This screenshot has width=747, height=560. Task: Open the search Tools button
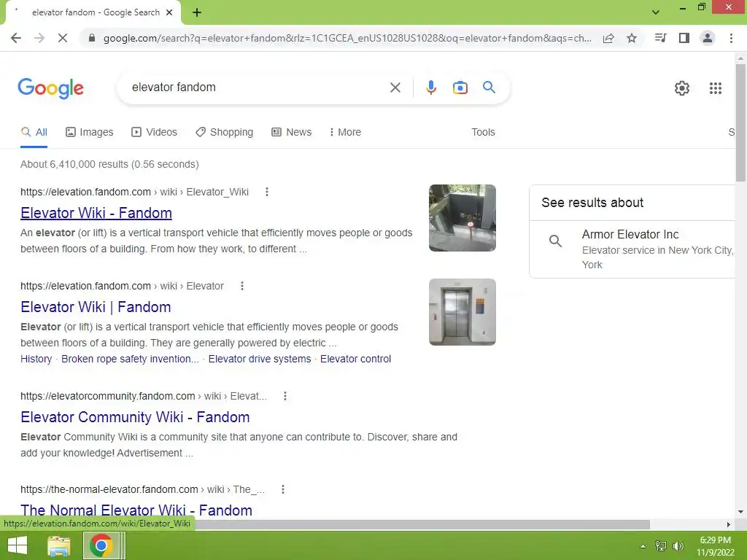click(483, 133)
